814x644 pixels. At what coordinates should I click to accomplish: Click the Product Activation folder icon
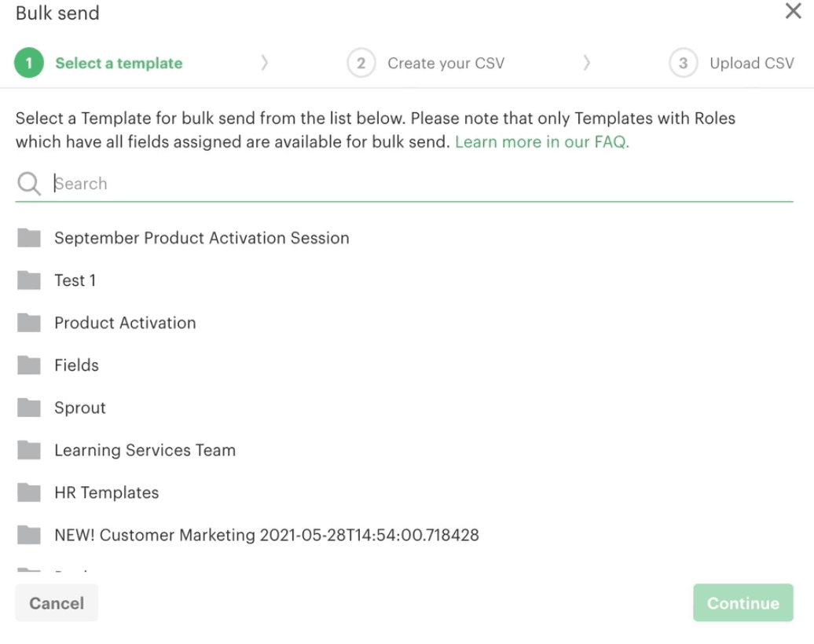click(x=29, y=323)
